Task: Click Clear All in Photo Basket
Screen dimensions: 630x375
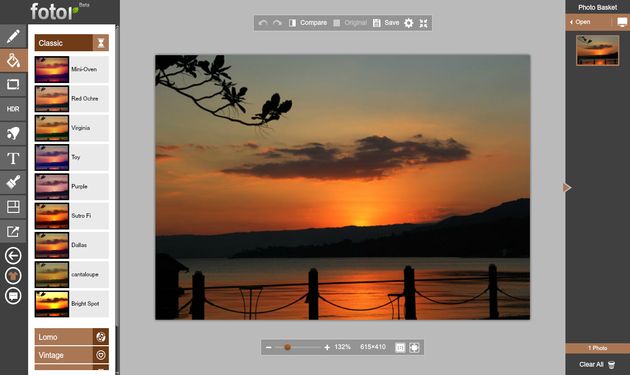Action: coord(591,365)
